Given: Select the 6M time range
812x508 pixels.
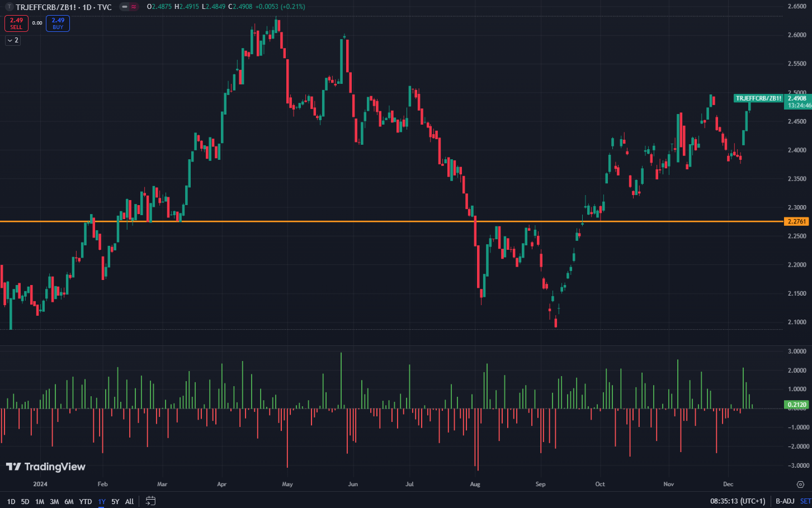Looking at the screenshot, I should pos(69,501).
